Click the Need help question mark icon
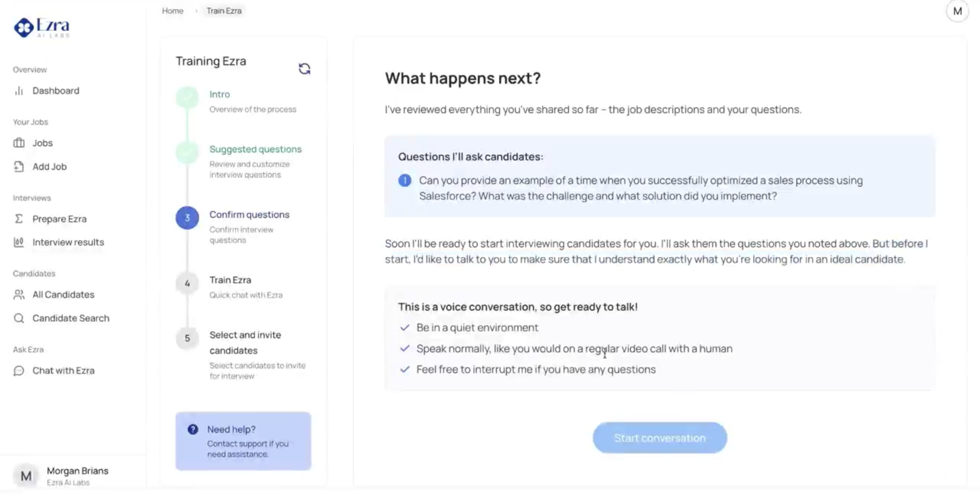 point(193,429)
